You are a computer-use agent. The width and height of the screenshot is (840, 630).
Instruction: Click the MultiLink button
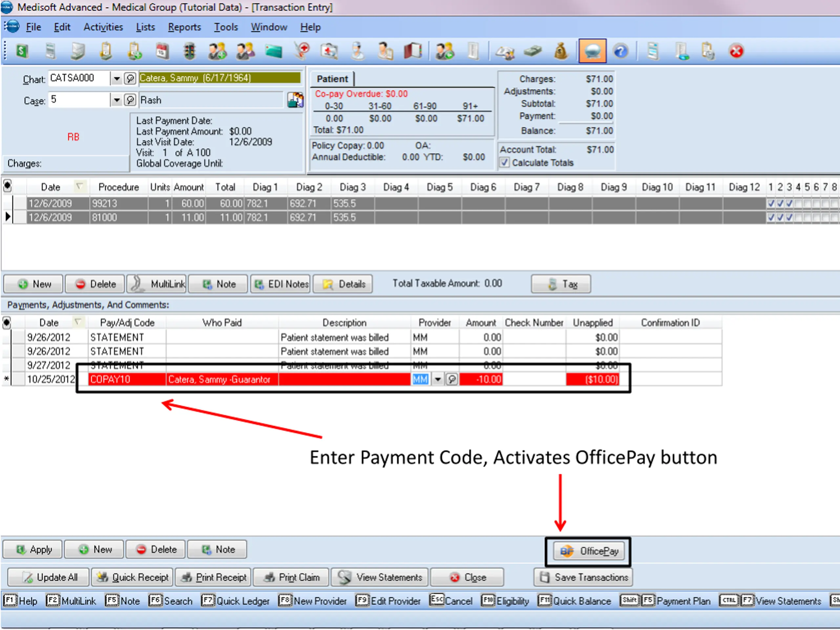click(157, 284)
